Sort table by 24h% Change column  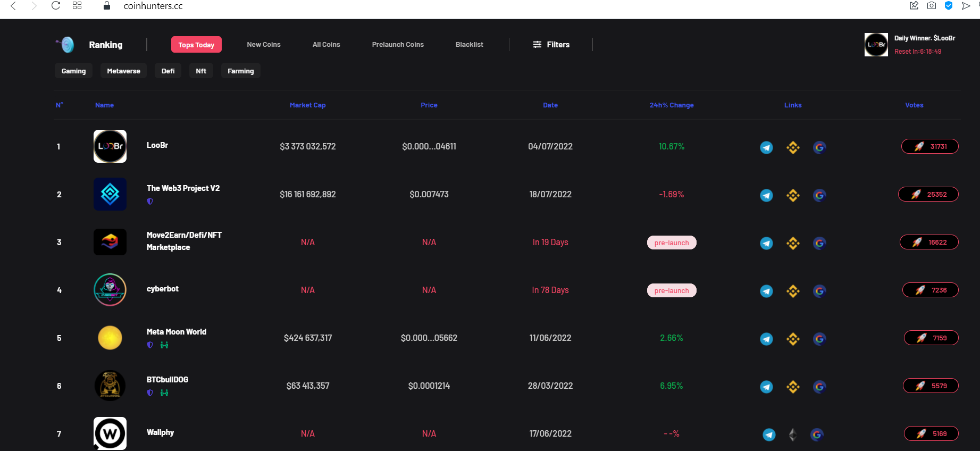pyautogui.click(x=672, y=105)
